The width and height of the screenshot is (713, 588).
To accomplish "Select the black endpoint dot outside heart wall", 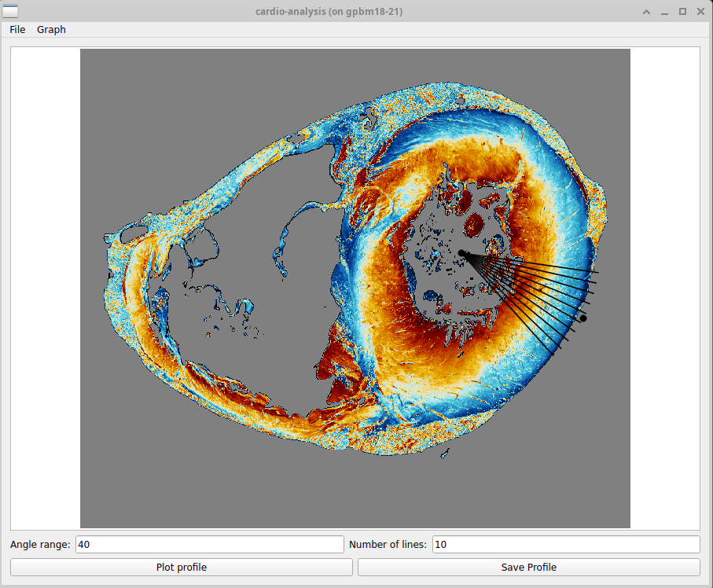I will 583,318.
